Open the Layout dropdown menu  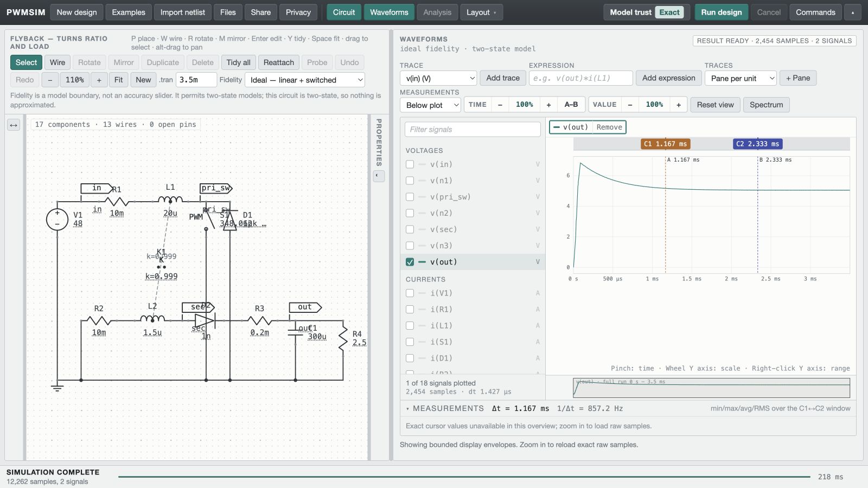point(481,12)
